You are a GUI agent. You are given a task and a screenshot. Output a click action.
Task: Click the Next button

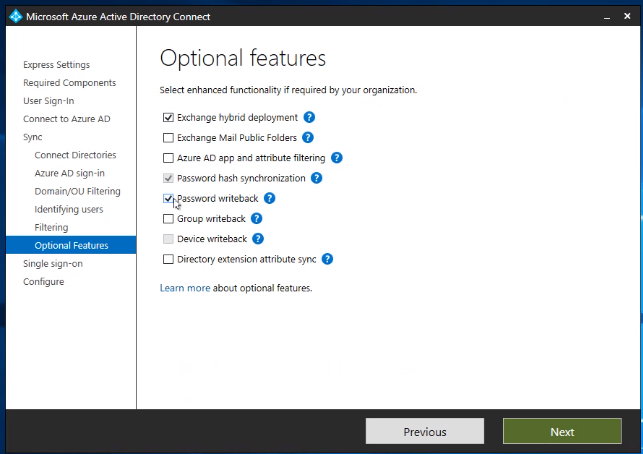pos(562,431)
